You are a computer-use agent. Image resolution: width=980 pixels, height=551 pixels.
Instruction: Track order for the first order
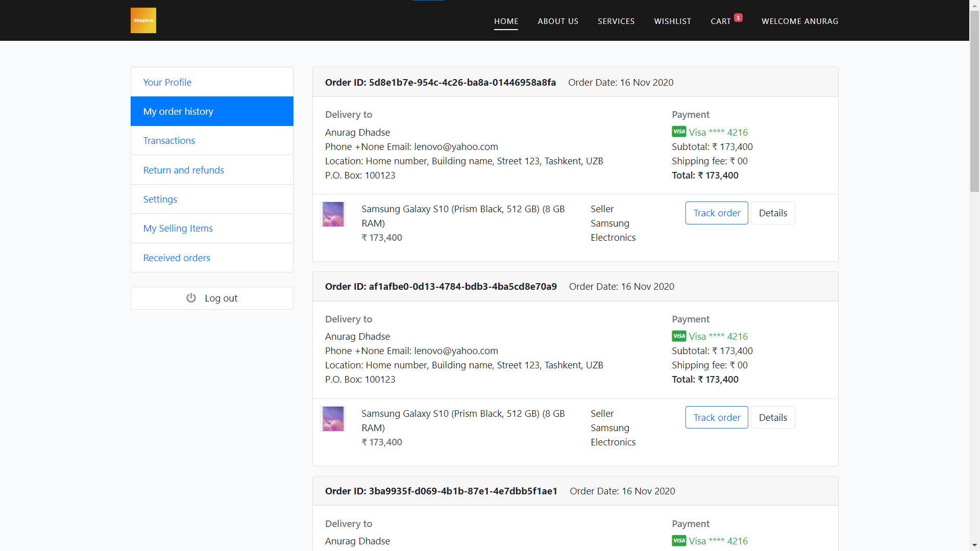click(x=716, y=213)
